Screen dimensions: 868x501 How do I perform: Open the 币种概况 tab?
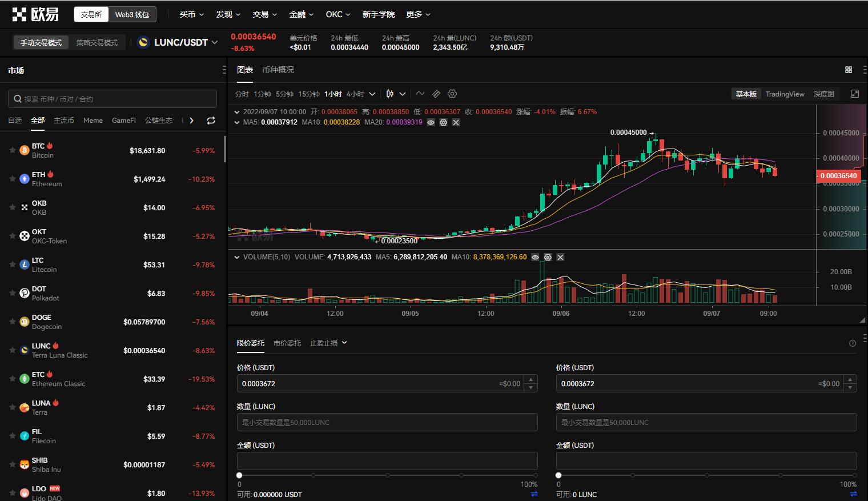coord(278,69)
